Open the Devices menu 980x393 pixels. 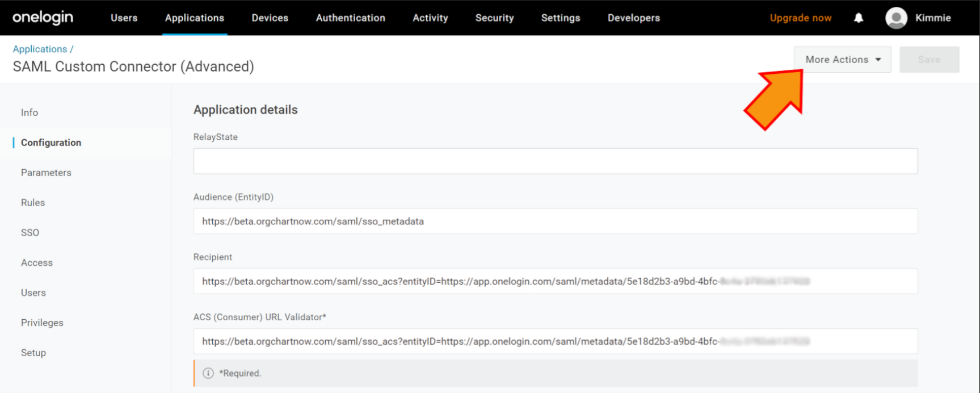click(270, 18)
